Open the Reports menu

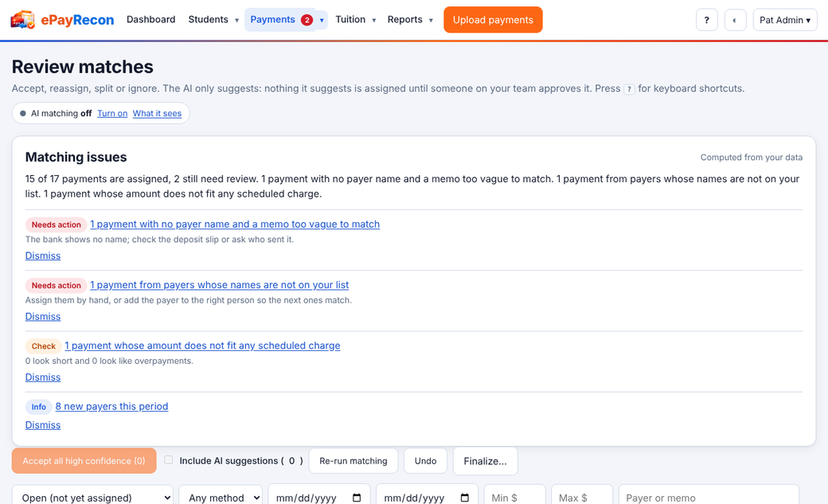[410, 20]
